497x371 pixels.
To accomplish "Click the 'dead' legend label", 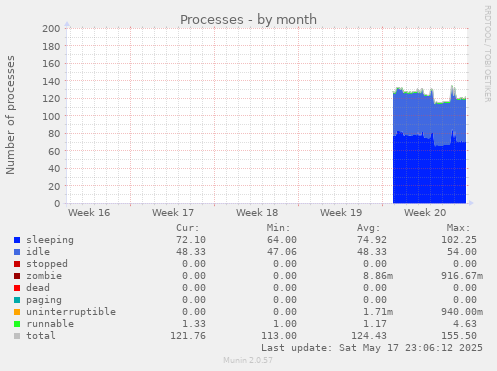I will tap(38, 288).
